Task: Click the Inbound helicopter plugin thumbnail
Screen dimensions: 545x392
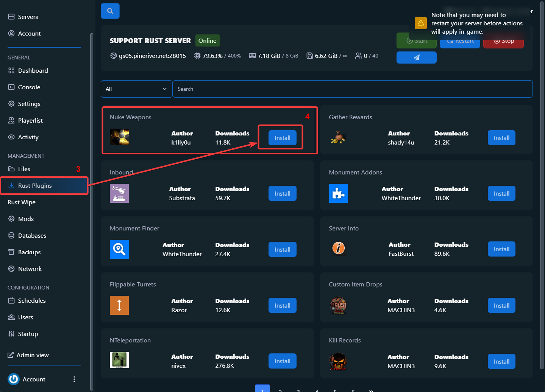Action: pyautogui.click(x=119, y=193)
